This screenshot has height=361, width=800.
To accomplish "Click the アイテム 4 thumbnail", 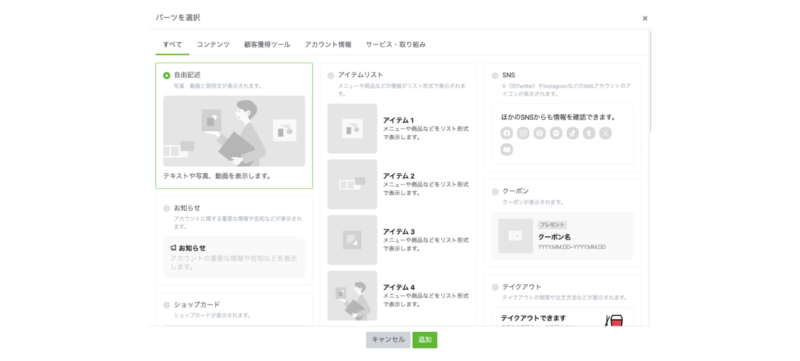I will coord(353,295).
